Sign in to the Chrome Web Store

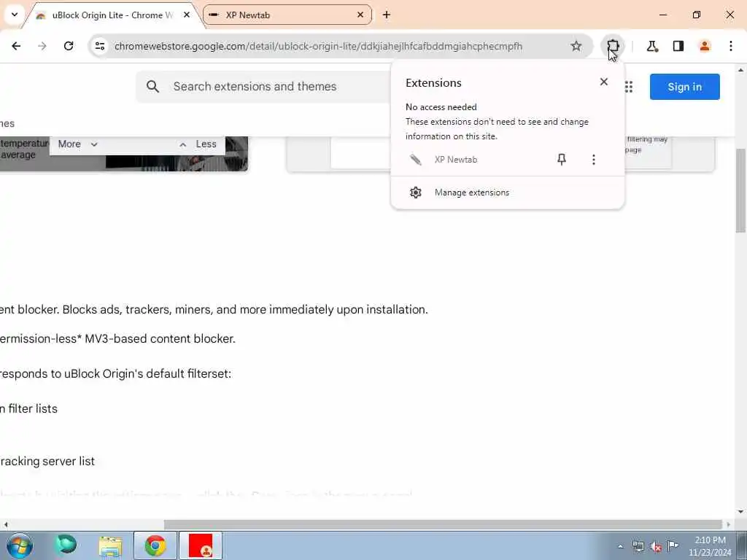point(684,87)
